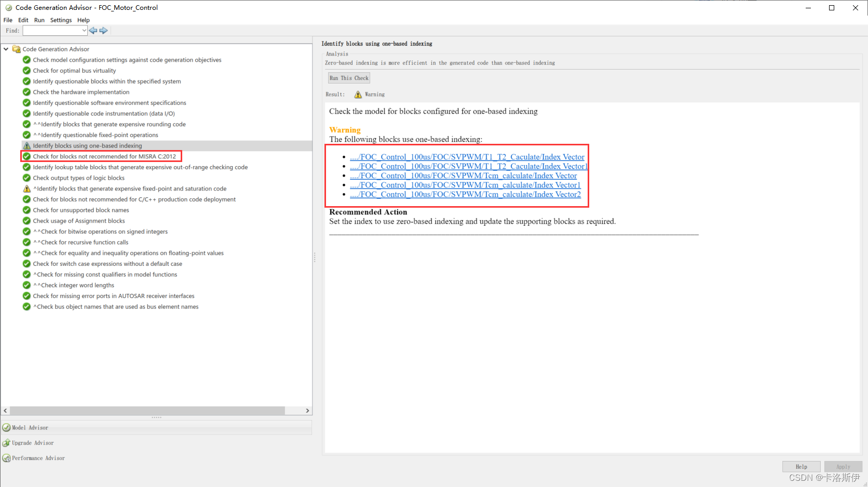
Task: Click the Run This Check button
Action: pos(349,78)
